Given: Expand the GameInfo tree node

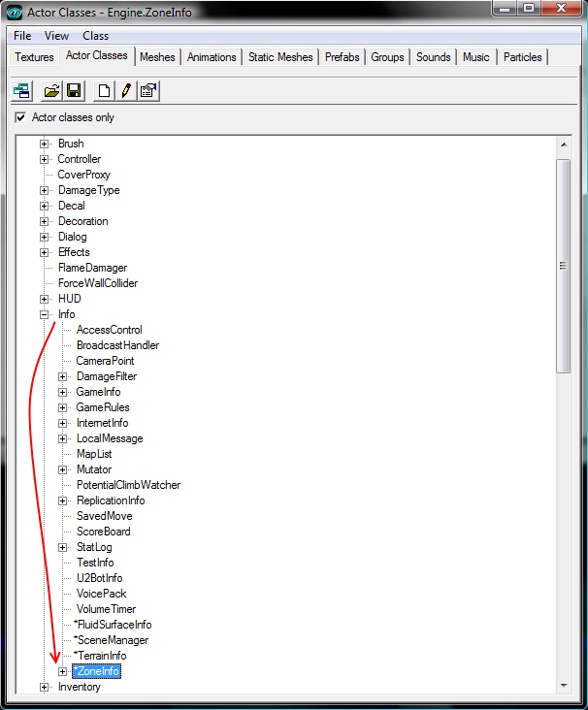Looking at the screenshot, I should (63, 392).
